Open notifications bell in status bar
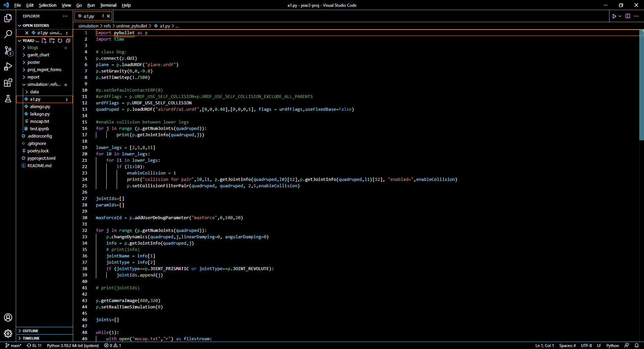 point(637,345)
